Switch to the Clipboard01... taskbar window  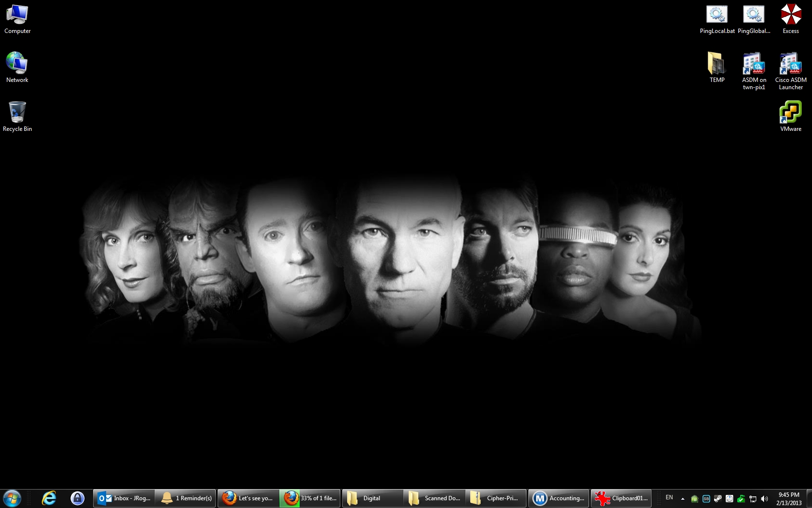tap(621, 498)
